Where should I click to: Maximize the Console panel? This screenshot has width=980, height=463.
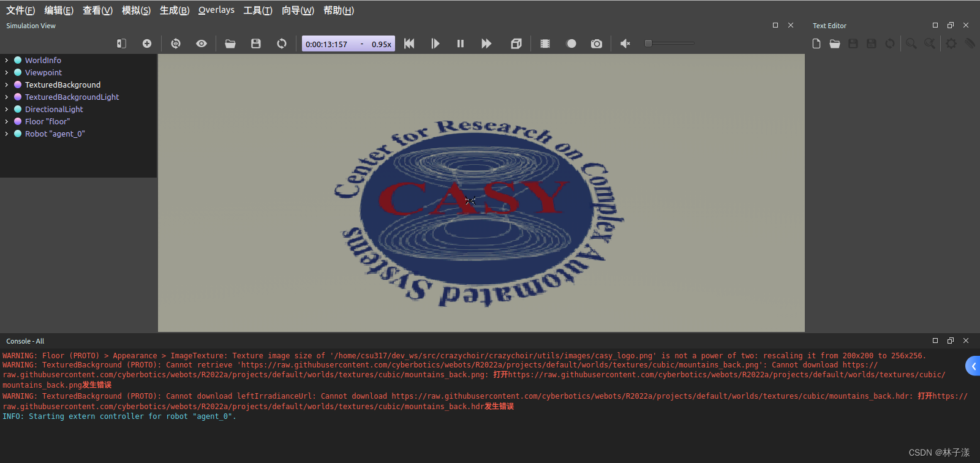tap(935, 341)
